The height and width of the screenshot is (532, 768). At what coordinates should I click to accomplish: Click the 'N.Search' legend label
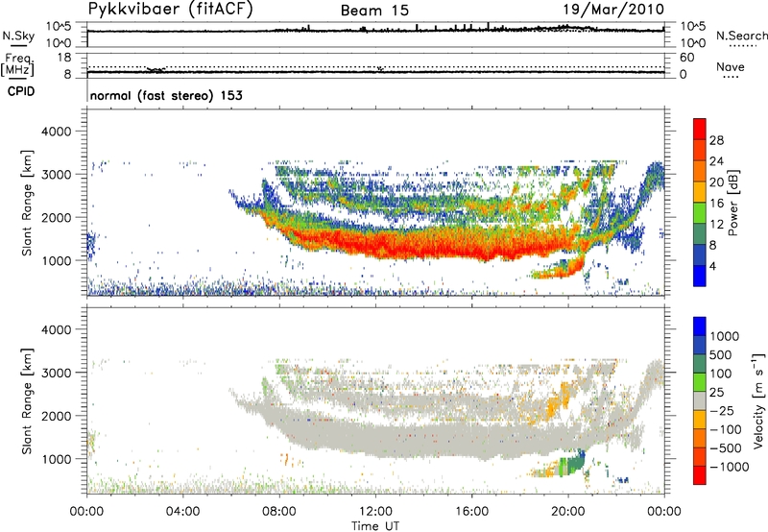click(x=741, y=36)
